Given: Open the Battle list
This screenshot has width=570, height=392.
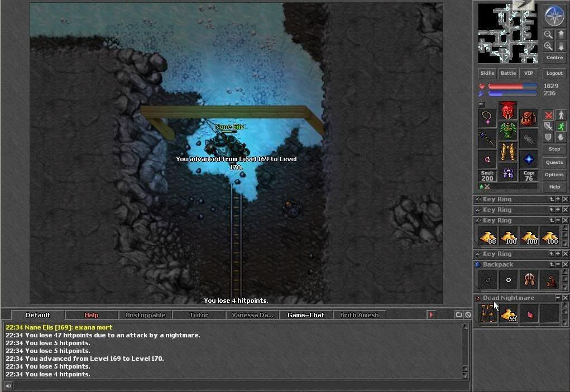Looking at the screenshot, I should (x=508, y=73).
